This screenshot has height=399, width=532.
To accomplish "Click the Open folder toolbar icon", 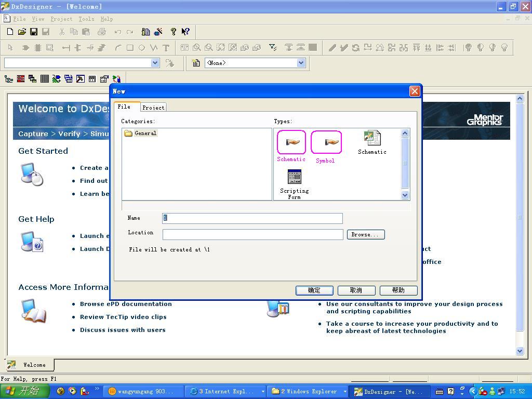I will coord(22,32).
